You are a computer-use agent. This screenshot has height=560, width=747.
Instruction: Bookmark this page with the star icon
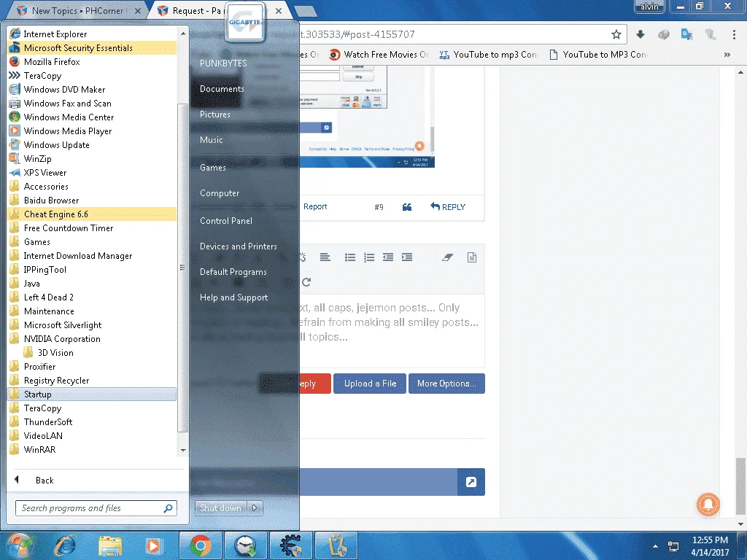pos(616,34)
